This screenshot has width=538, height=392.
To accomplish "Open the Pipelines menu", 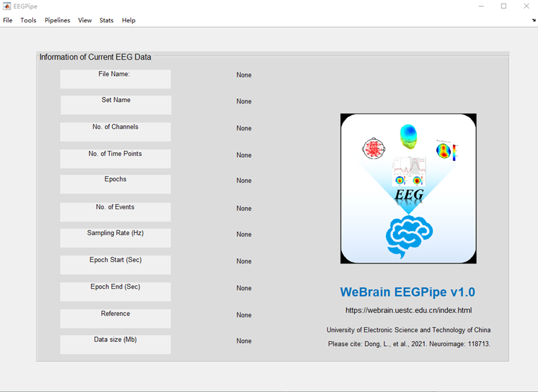I will coord(57,21).
